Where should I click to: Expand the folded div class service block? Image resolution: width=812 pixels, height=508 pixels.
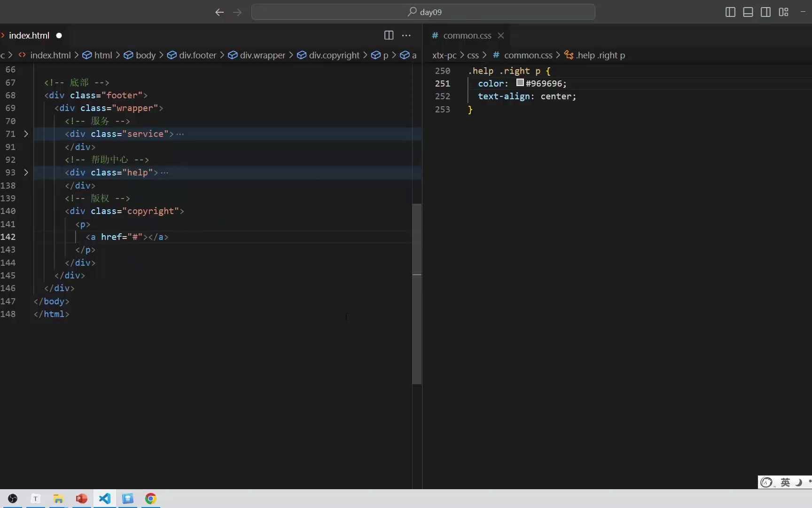tap(26, 134)
